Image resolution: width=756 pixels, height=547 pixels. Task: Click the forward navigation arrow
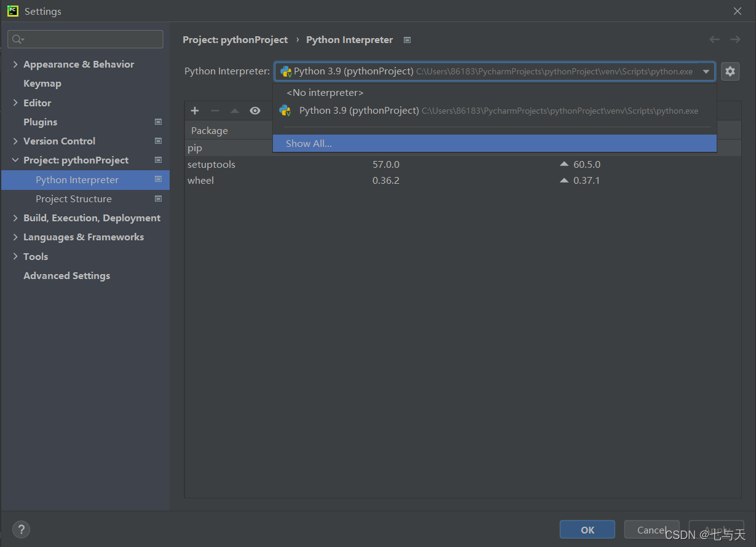tap(735, 39)
